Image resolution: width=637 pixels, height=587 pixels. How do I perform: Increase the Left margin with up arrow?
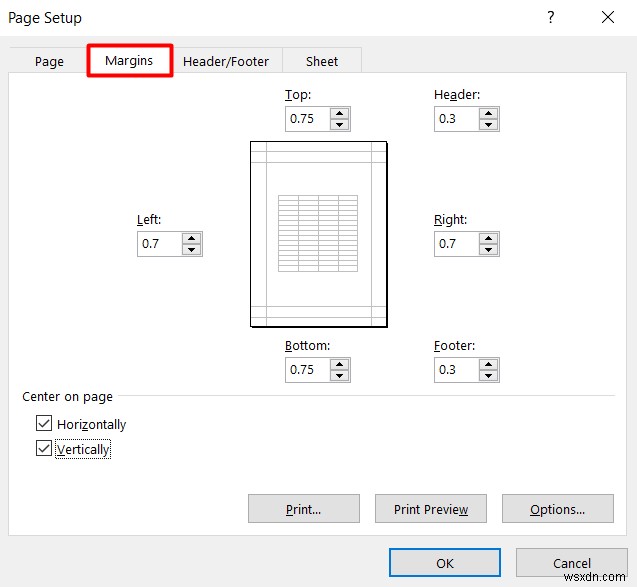point(192,238)
